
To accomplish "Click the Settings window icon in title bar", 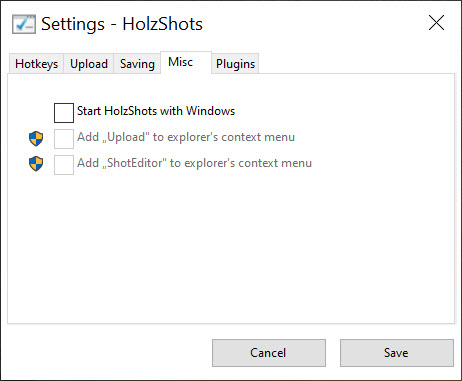I will click(24, 24).
